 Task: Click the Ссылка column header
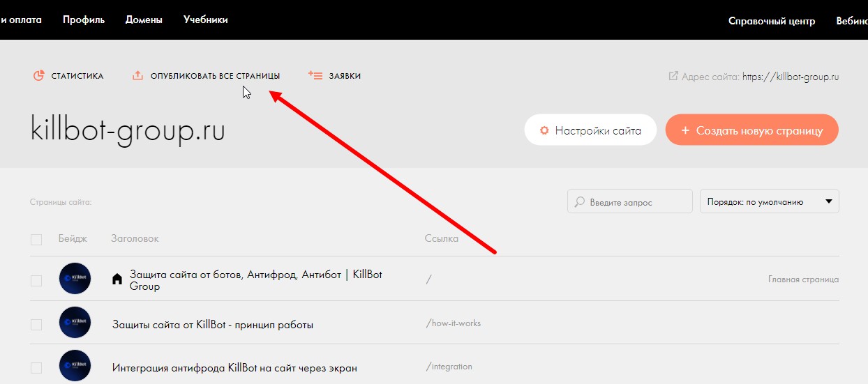click(442, 238)
